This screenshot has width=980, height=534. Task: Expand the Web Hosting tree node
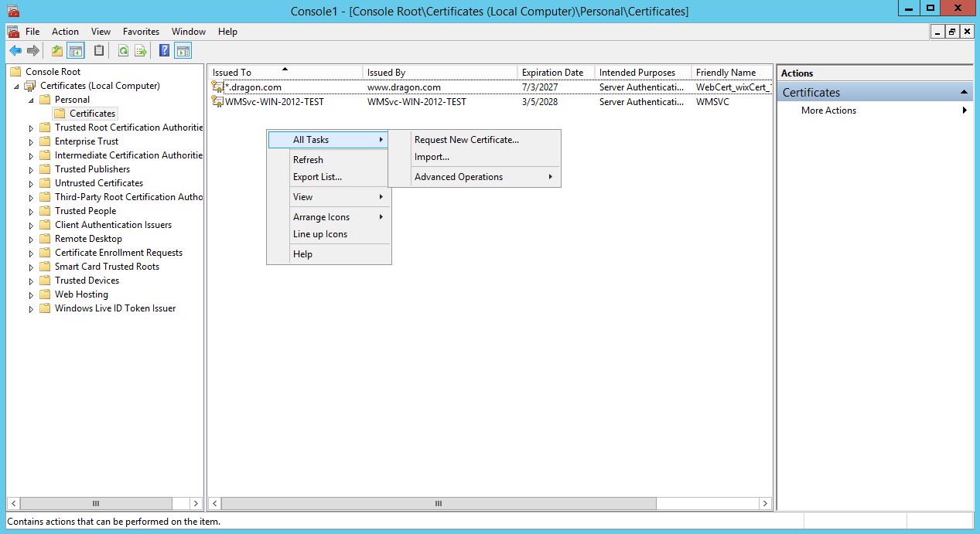[32, 295]
